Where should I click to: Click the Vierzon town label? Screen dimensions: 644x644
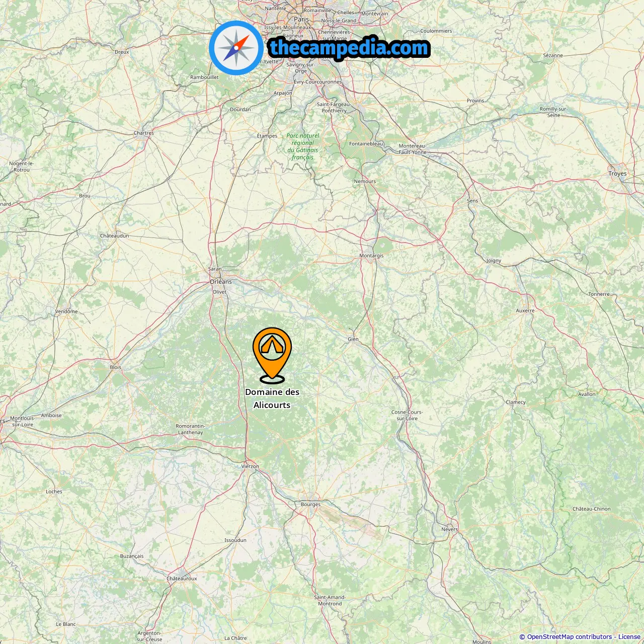point(250,466)
